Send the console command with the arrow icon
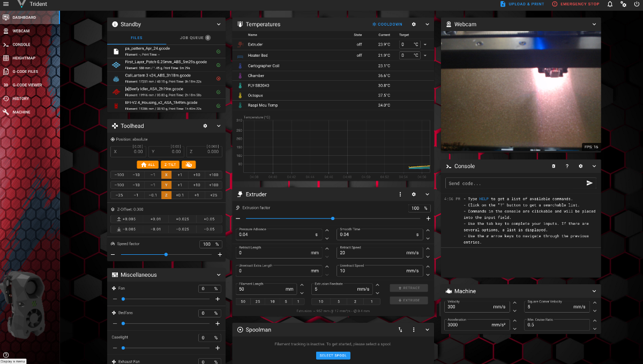 pyautogui.click(x=589, y=183)
